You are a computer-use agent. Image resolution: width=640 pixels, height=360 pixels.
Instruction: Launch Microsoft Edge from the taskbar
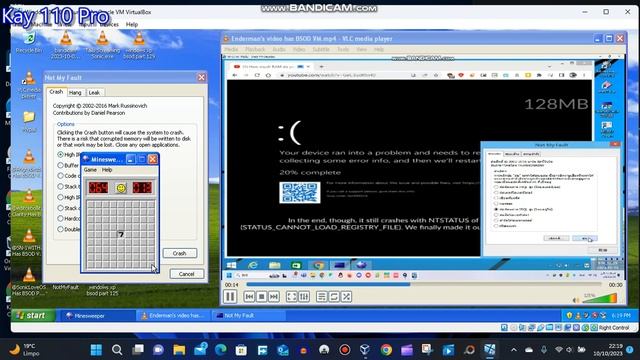[221, 350]
